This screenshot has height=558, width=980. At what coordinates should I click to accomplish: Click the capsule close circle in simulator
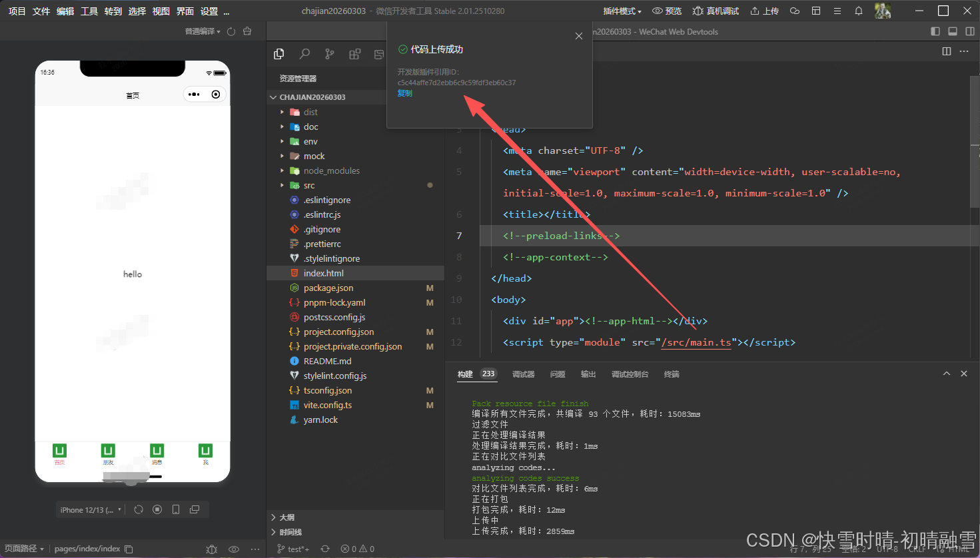pos(216,95)
